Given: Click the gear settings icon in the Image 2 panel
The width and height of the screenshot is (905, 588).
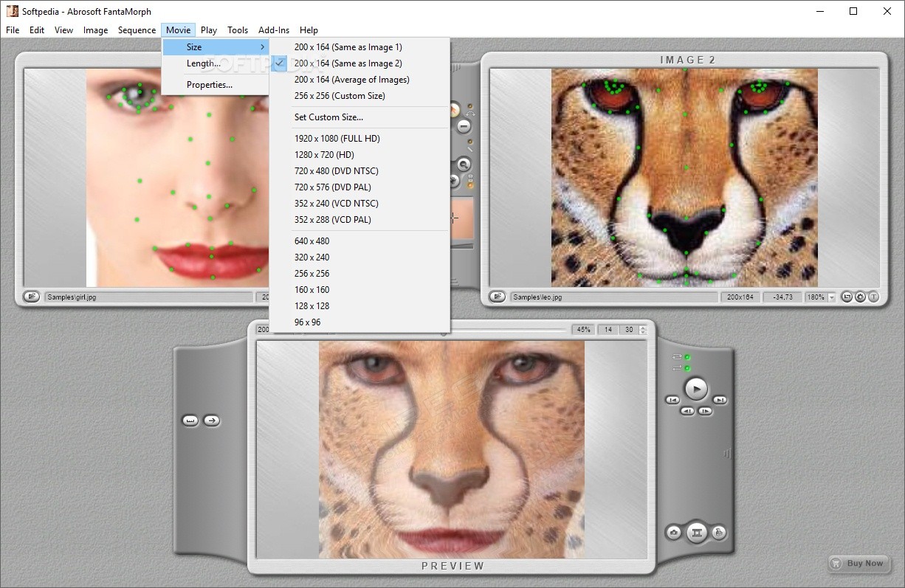Looking at the screenshot, I should pos(860,297).
